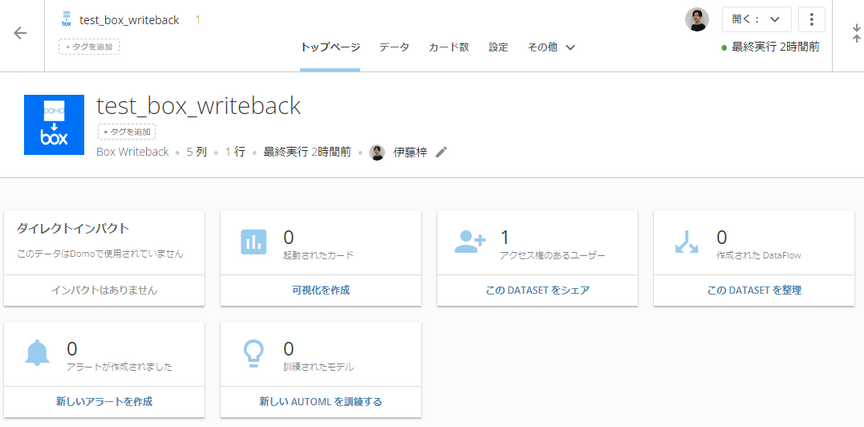Click the lightbulb AutoML icon
The width and height of the screenshot is (864, 427).
[x=253, y=353]
